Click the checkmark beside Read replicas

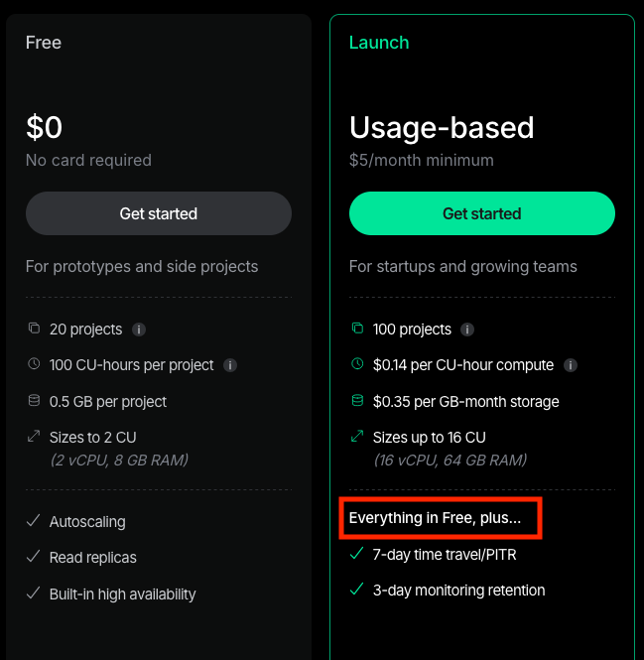click(34, 558)
